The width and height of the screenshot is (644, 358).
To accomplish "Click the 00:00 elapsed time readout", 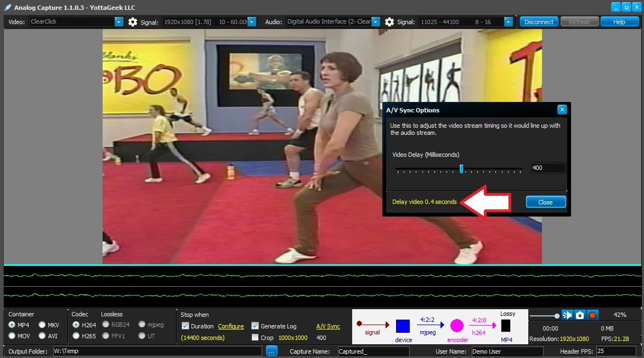I will 550,328.
